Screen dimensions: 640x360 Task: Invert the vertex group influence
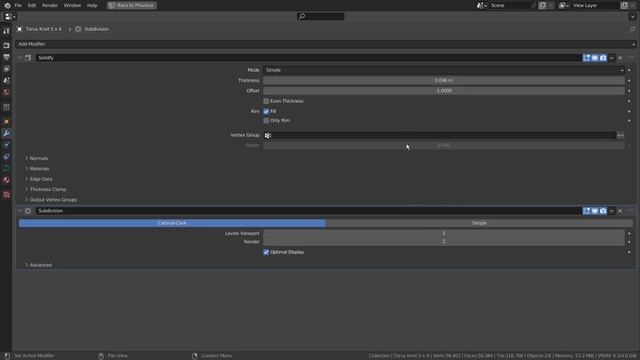pos(620,135)
